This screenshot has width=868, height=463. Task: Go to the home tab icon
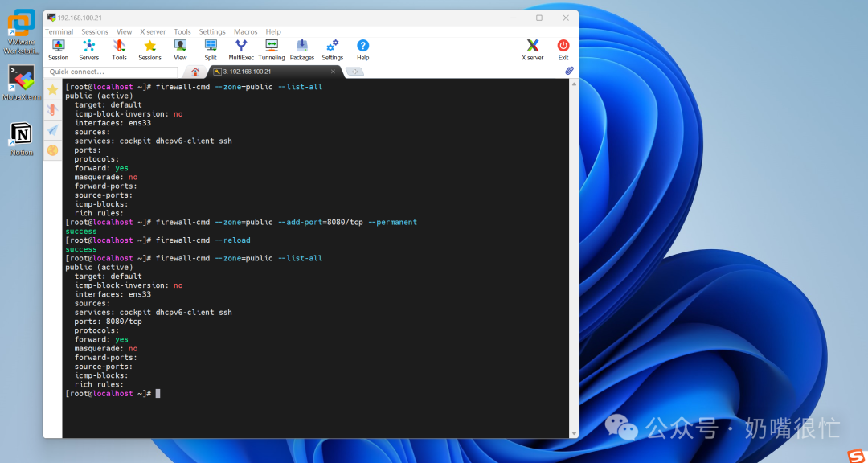(194, 72)
